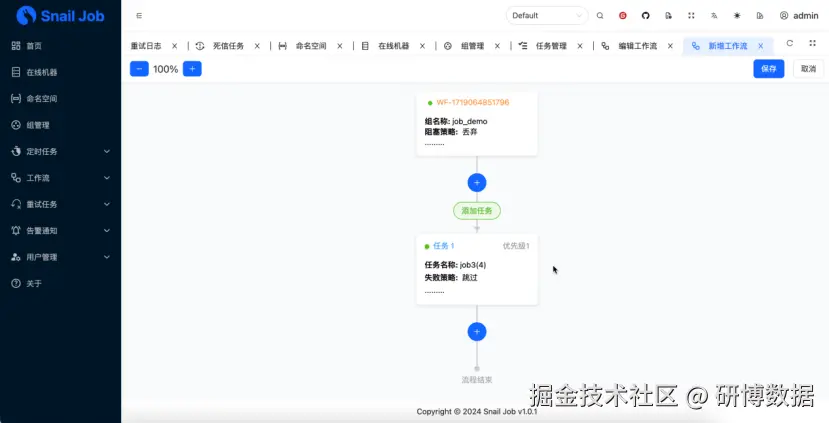The height and width of the screenshot is (424, 829).
Task: Open the documentation file icon in header
Action: point(668,16)
